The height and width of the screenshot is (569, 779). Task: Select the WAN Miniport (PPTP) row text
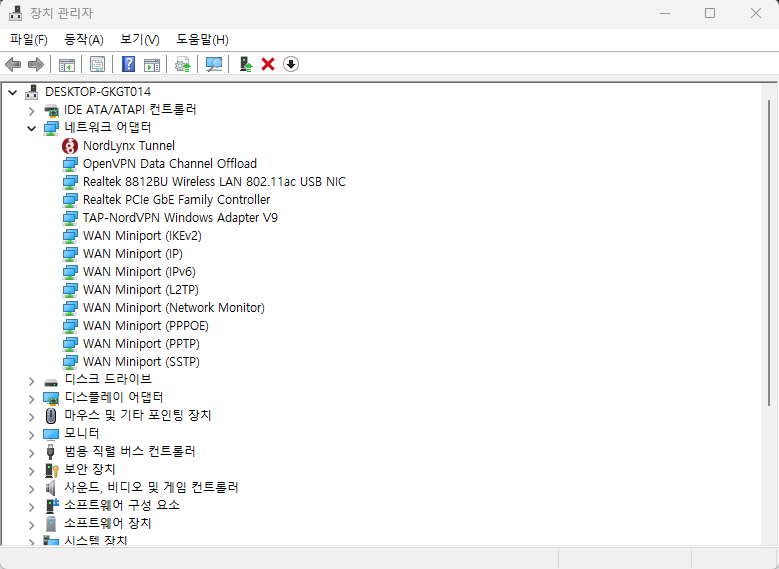pyautogui.click(x=141, y=344)
